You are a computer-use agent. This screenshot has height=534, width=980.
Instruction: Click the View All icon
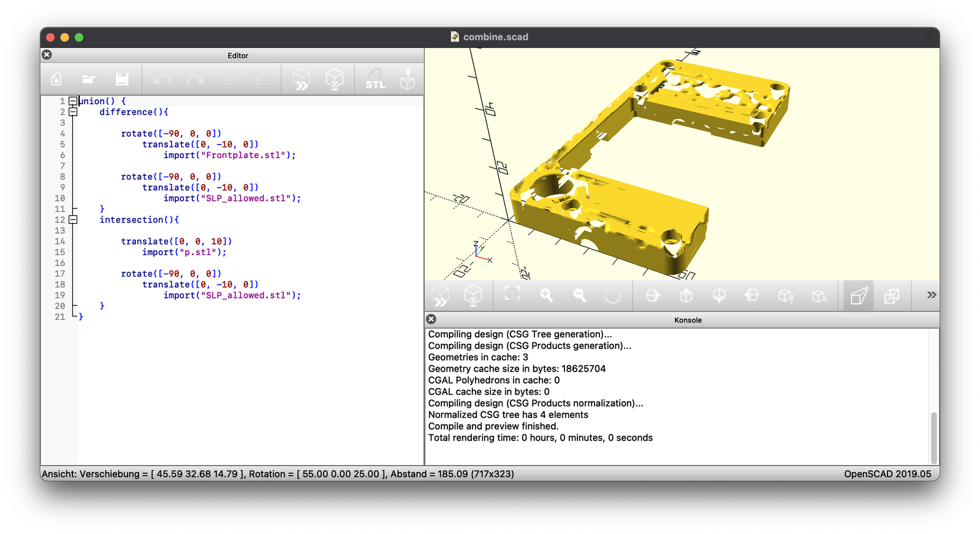[x=512, y=295]
